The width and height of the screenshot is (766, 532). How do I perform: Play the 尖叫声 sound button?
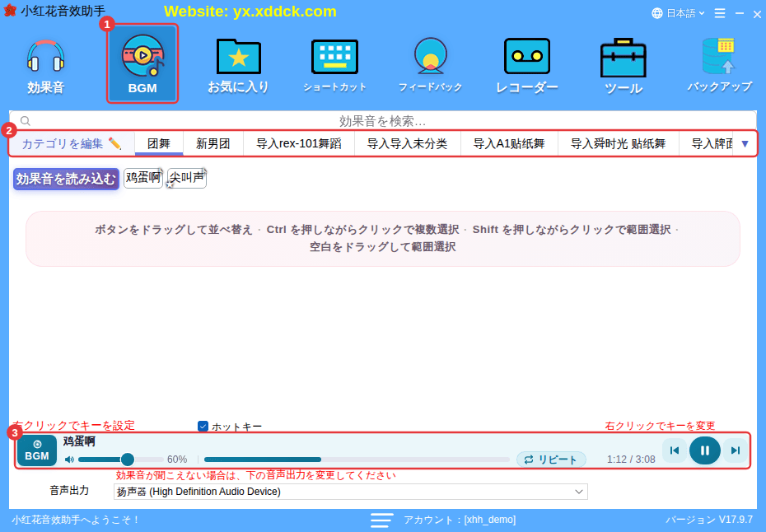187,178
